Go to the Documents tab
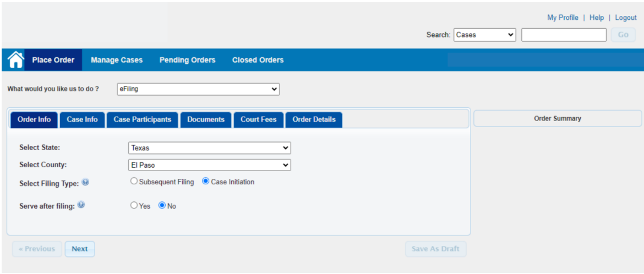The width and height of the screenshot is (644, 274). point(206,119)
